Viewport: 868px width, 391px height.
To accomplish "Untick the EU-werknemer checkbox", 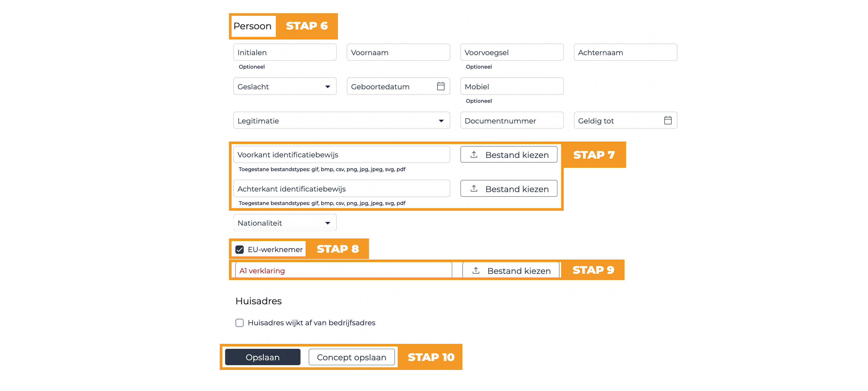I will [239, 250].
